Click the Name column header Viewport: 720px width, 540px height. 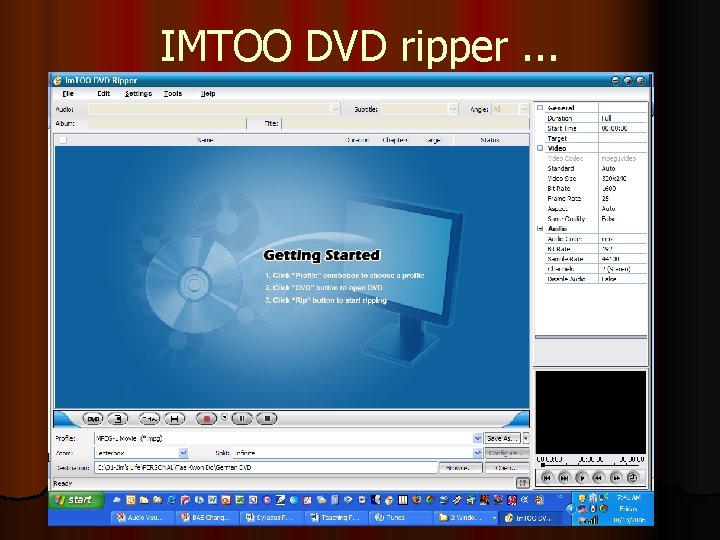[205, 140]
